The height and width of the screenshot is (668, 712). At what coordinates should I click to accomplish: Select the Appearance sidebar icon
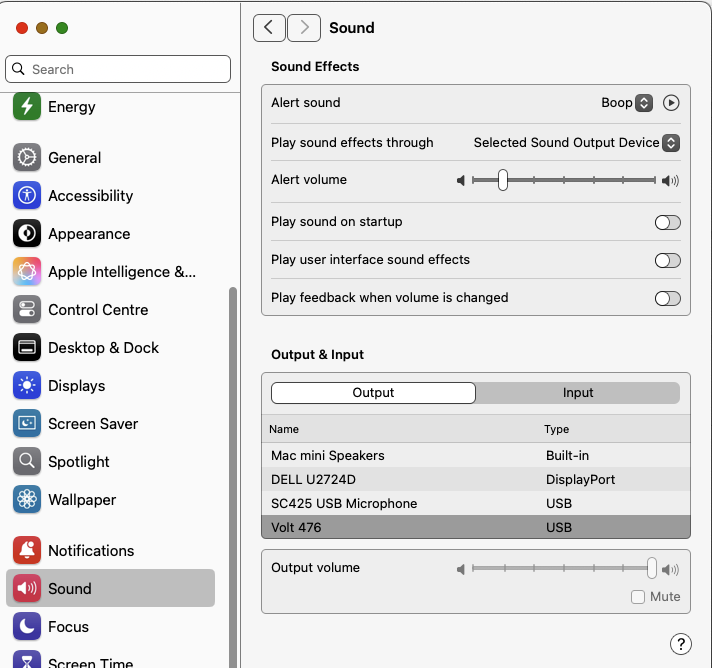[27, 234]
